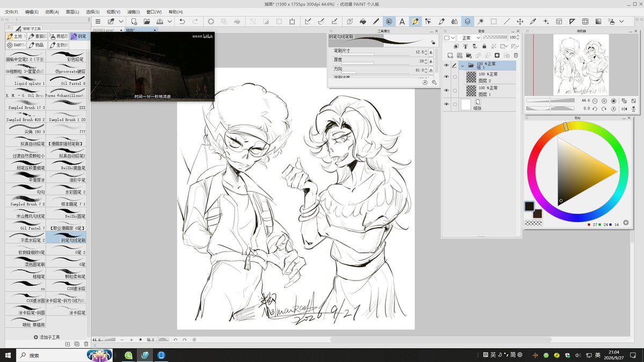
Task: Click the New layer folder icon
Action: 469,55
